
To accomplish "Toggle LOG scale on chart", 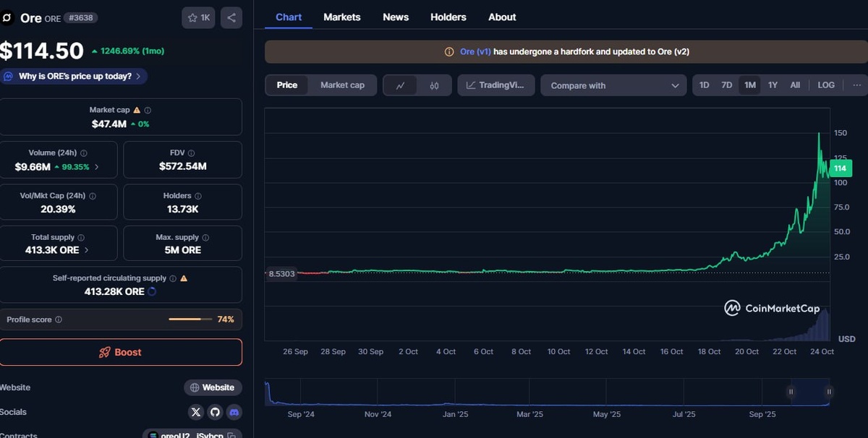I will coord(826,85).
